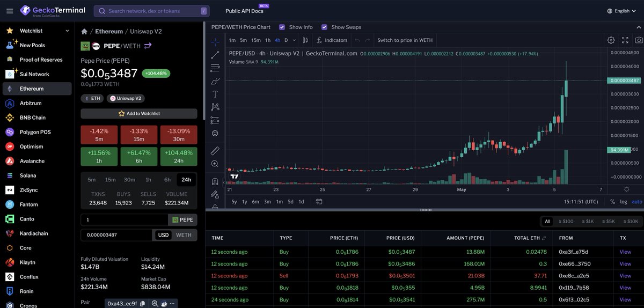
Task: Focus the search network, dex or tokens field
Action: (x=152, y=11)
